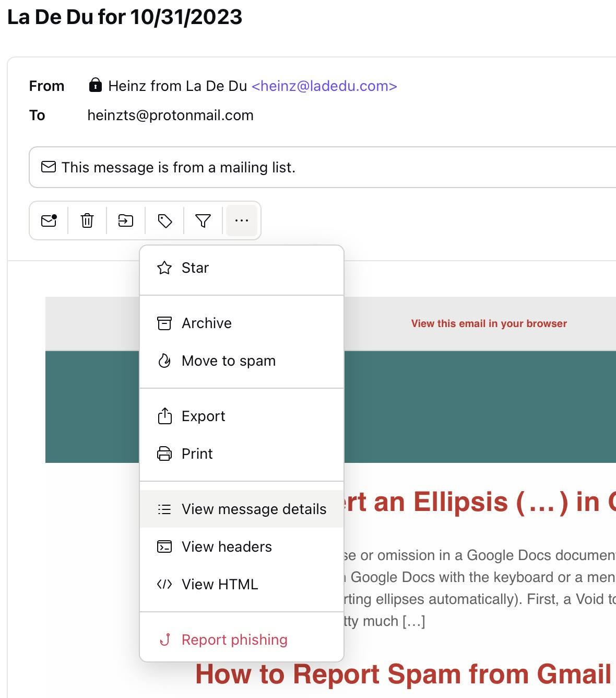
Task: Click the lock icon beside sender name
Action: (96, 85)
